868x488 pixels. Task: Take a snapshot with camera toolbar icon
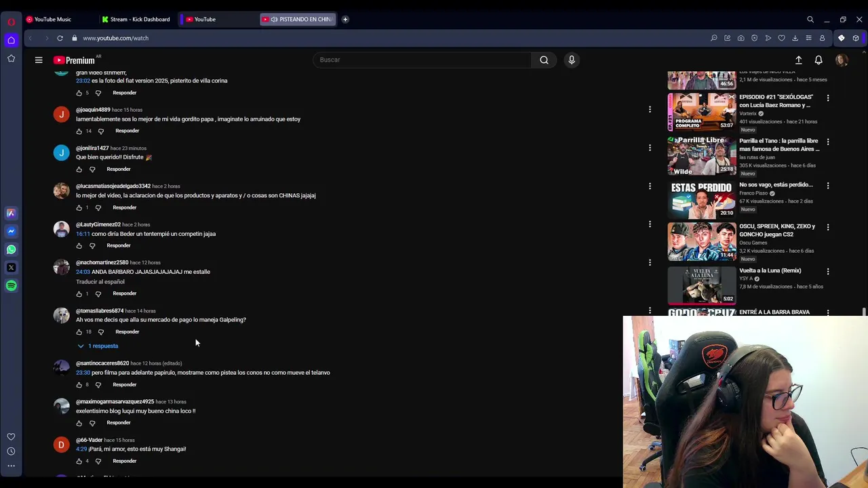click(741, 38)
